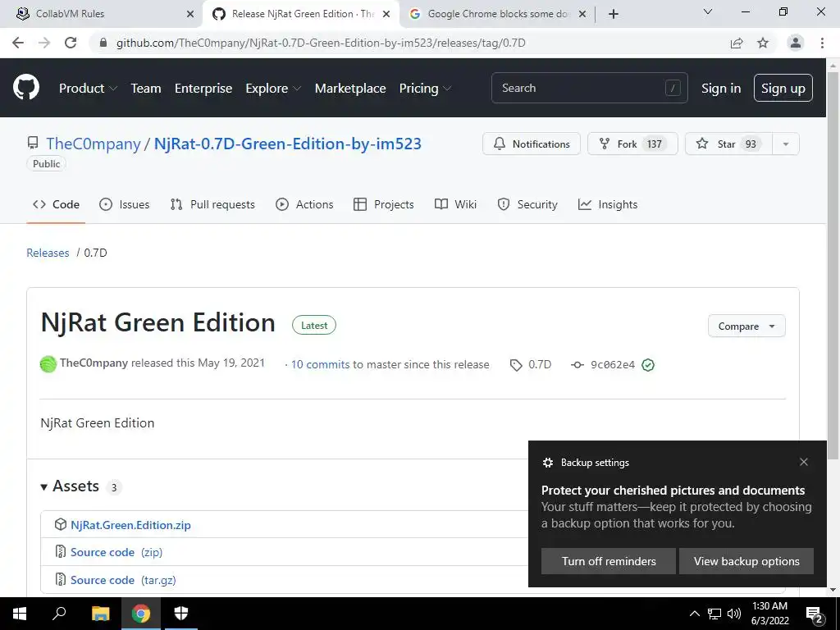840x630 pixels.
Task: Expand the Pricing dropdown menu
Action: (425, 89)
